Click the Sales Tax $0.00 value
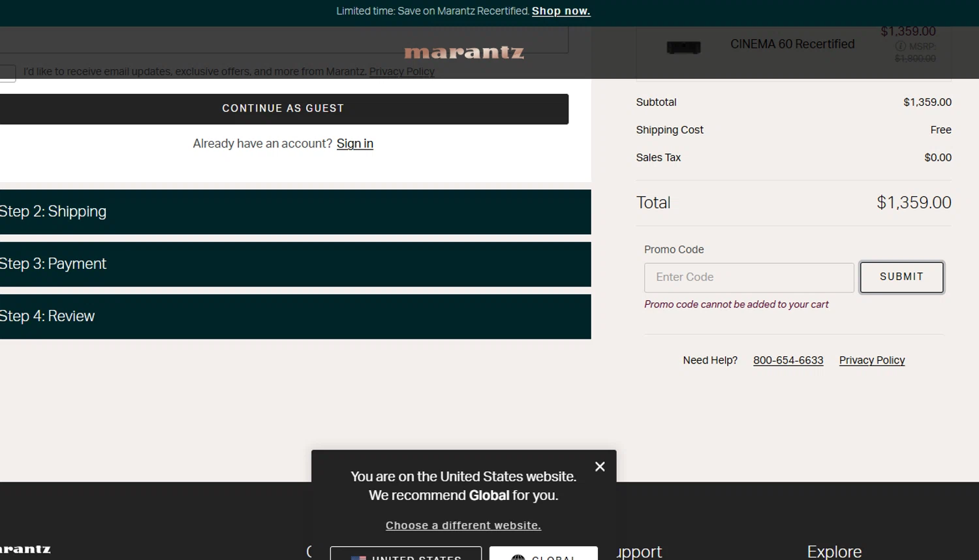This screenshot has height=560, width=979. pyautogui.click(x=938, y=157)
